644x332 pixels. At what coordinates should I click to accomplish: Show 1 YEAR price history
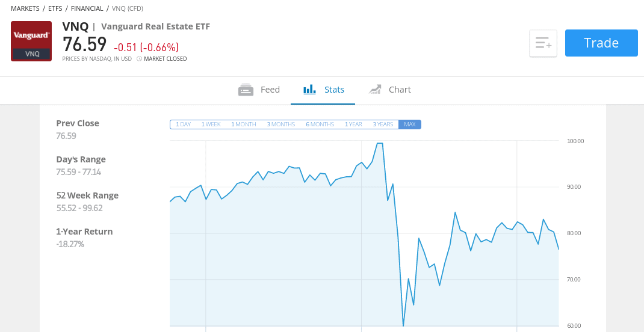pos(353,124)
